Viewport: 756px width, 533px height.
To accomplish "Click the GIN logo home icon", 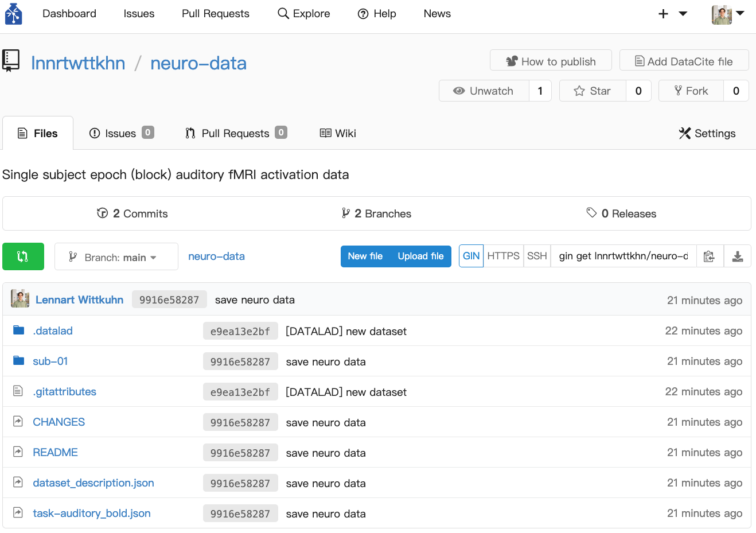I will pos(13,14).
